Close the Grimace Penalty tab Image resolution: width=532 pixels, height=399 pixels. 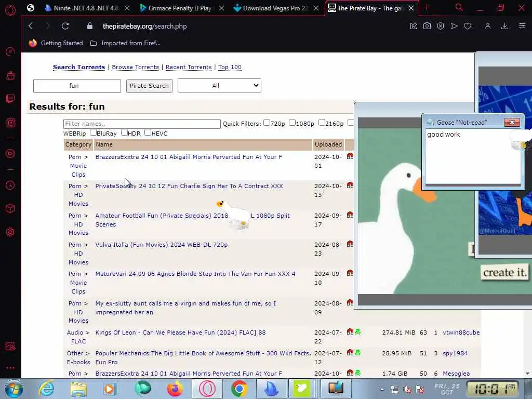[x=221, y=8]
